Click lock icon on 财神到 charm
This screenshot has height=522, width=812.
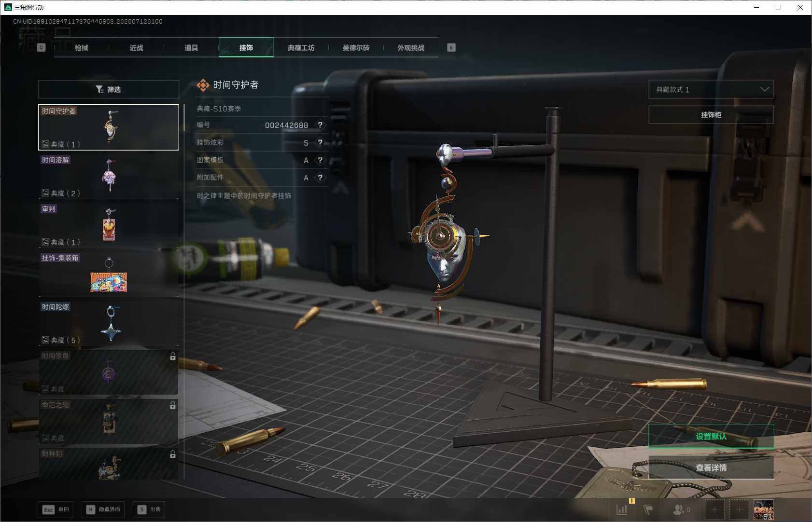172,454
